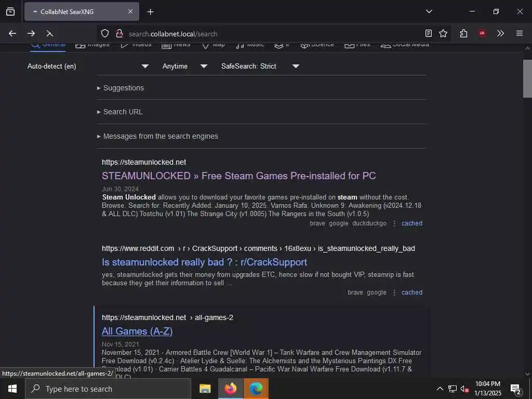Open the STEAMUNLOCKED Free Steam Games result

coord(238,176)
